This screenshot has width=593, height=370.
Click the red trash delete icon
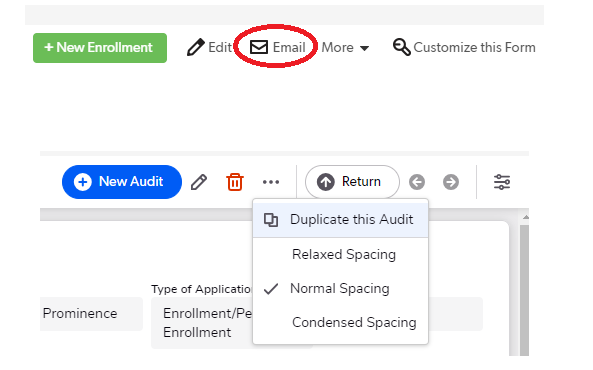tap(235, 182)
